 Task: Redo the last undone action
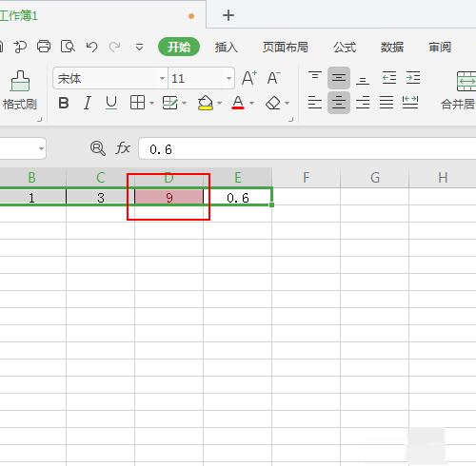tap(114, 47)
